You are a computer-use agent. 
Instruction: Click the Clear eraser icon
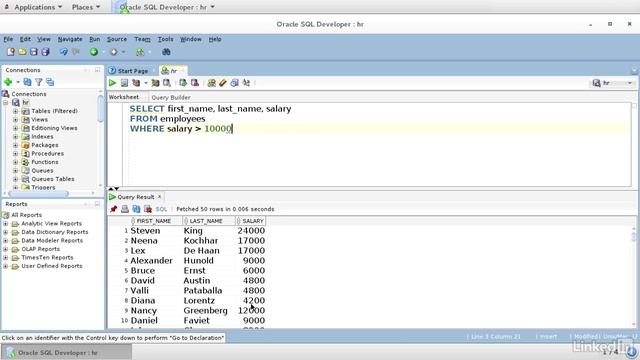tap(222, 83)
